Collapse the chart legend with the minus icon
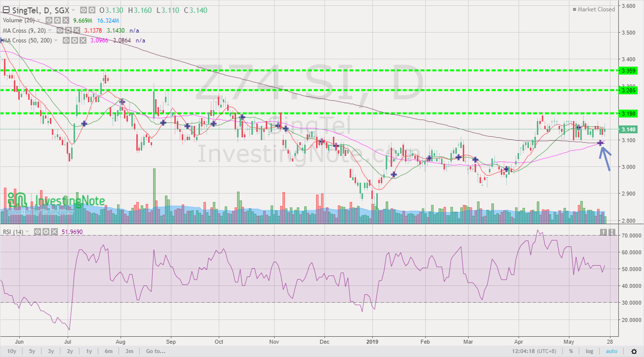The image size is (644, 357). pos(5,9)
